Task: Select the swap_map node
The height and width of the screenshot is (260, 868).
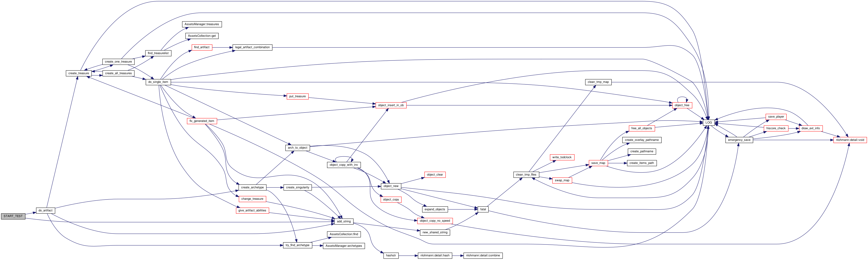Action: (562, 180)
